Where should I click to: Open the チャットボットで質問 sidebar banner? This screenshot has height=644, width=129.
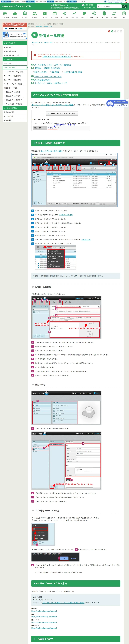[15, 36]
